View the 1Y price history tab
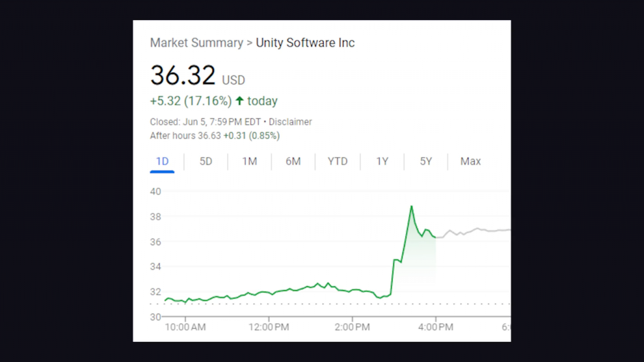This screenshot has height=362, width=644. [x=382, y=162]
